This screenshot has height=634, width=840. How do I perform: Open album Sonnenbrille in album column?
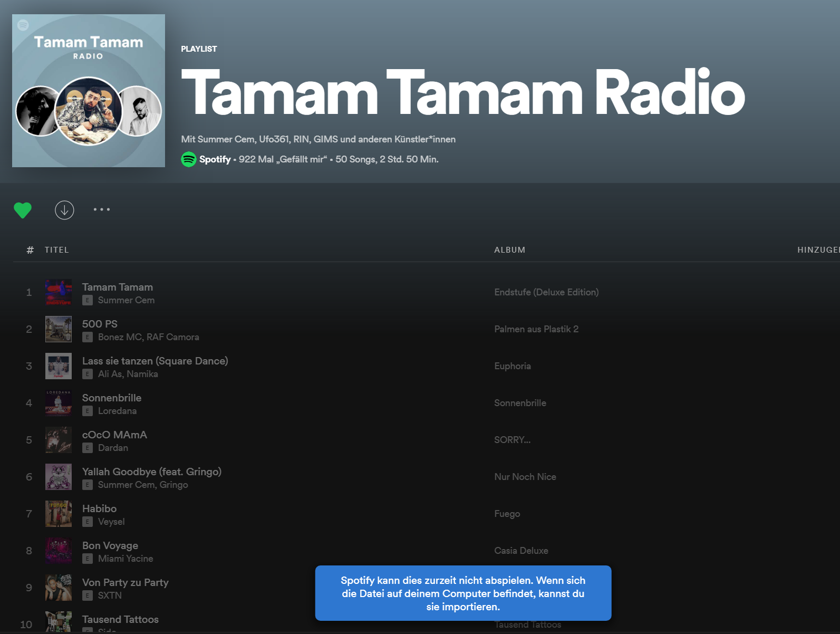(x=520, y=403)
